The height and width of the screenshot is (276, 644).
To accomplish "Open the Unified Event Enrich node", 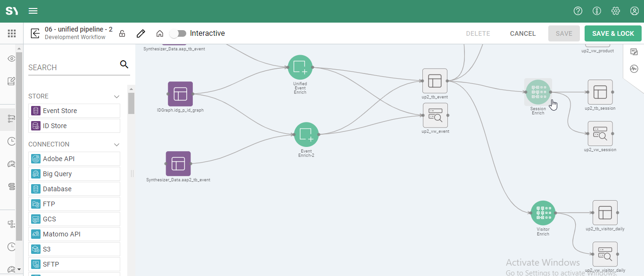I will tap(300, 67).
